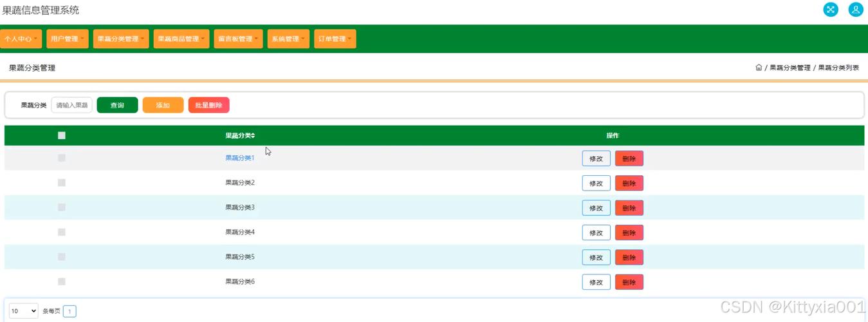868x322 pixels.
Task: Focus the 果蔬分类 search input field
Action: tap(71, 105)
